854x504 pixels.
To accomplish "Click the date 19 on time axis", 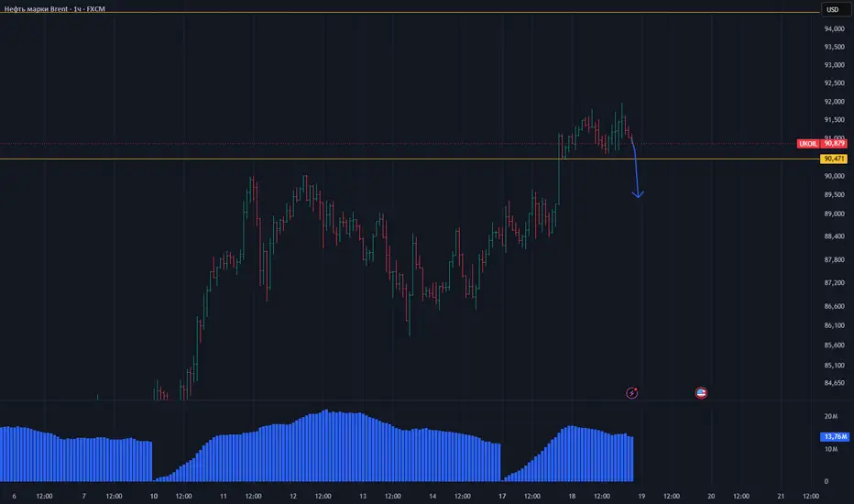I will [x=641, y=497].
